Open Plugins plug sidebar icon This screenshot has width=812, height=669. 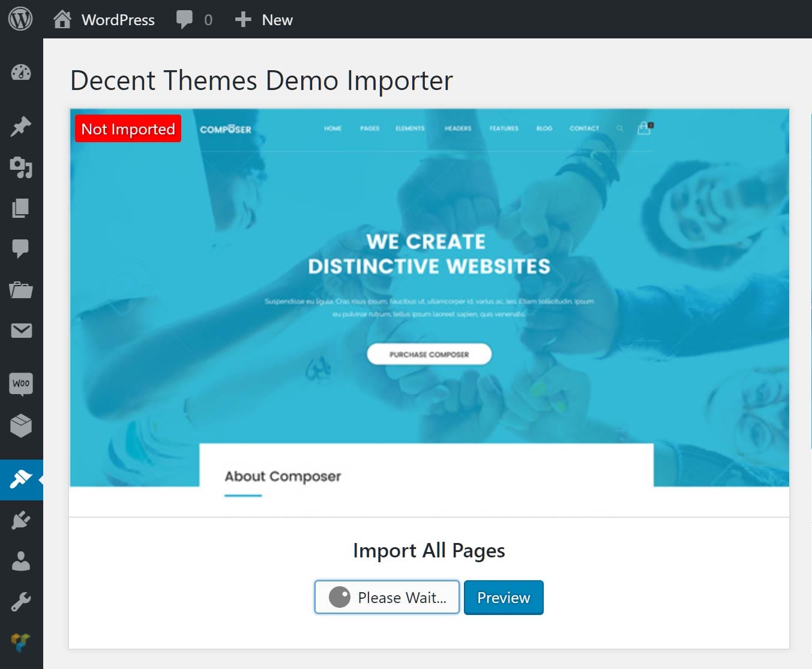(x=21, y=520)
